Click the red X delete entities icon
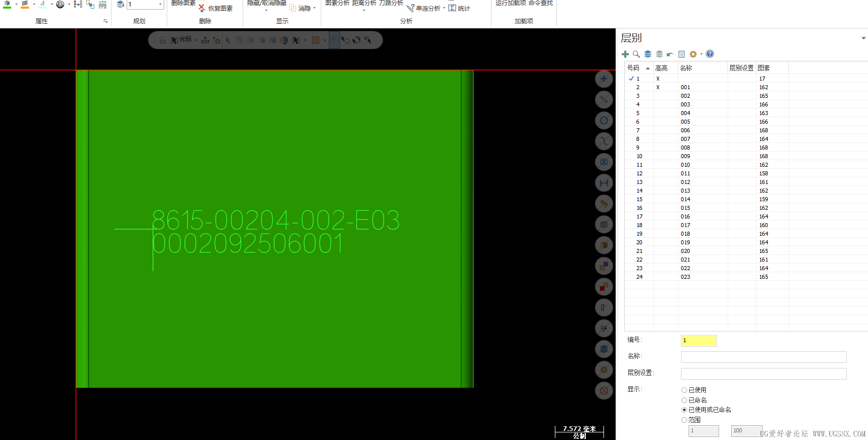Screen dimensions: 868x440 (202, 8)
